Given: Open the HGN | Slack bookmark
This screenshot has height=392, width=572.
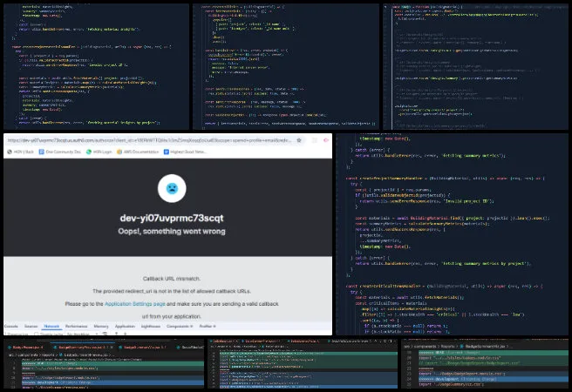Looking at the screenshot, I should [21, 152].
